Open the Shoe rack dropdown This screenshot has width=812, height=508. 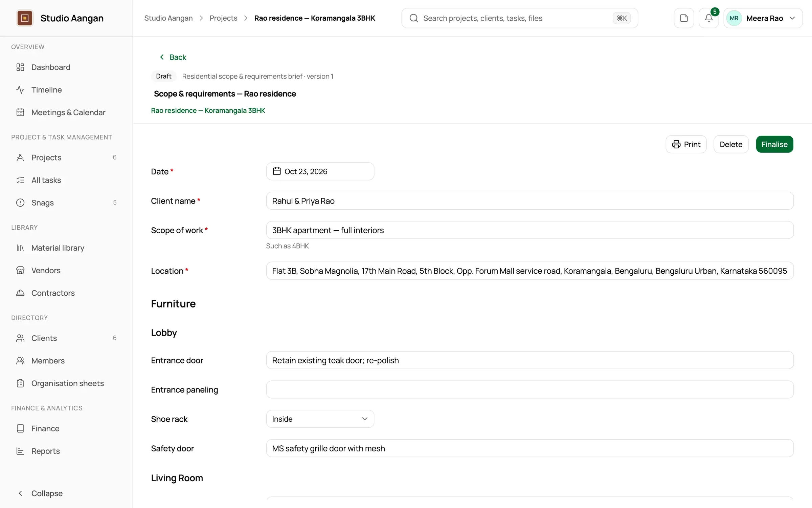320,419
